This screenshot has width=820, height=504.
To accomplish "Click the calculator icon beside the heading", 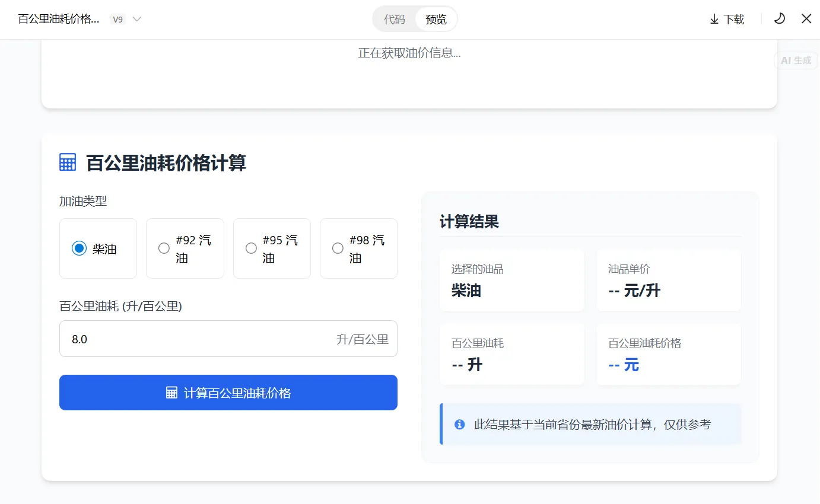I will pos(67,161).
